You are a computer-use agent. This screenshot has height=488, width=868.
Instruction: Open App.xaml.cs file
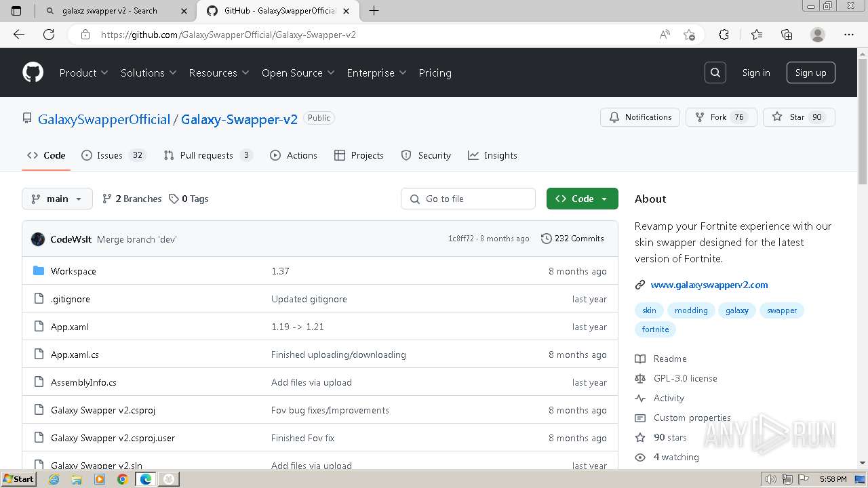[75, 354]
